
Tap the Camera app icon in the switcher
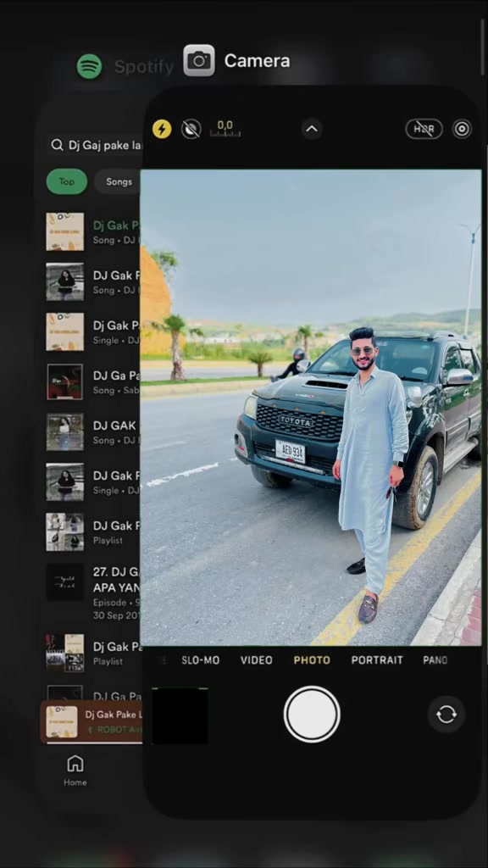pos(199,60)
